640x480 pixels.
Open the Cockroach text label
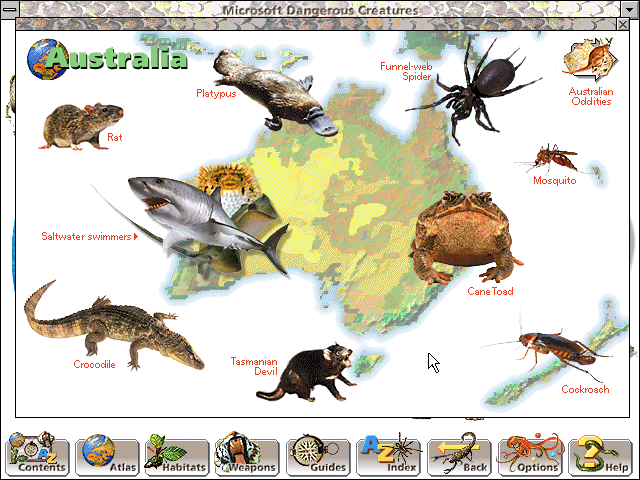(585, 389)
